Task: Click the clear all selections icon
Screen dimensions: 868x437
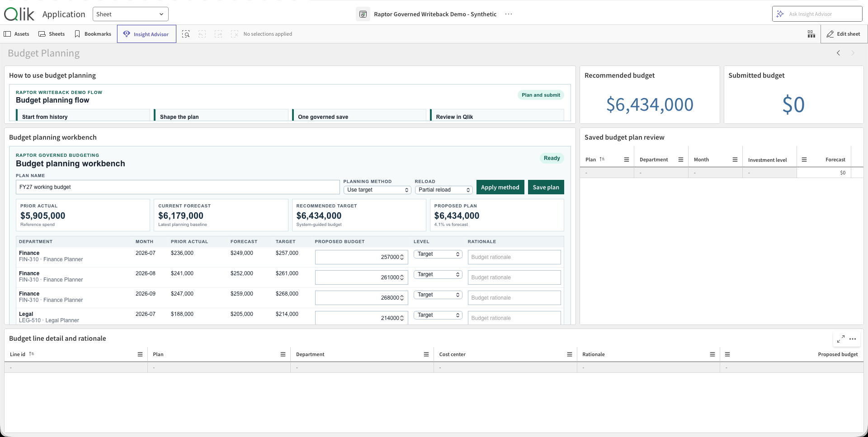Action: [x=234, y=34]
